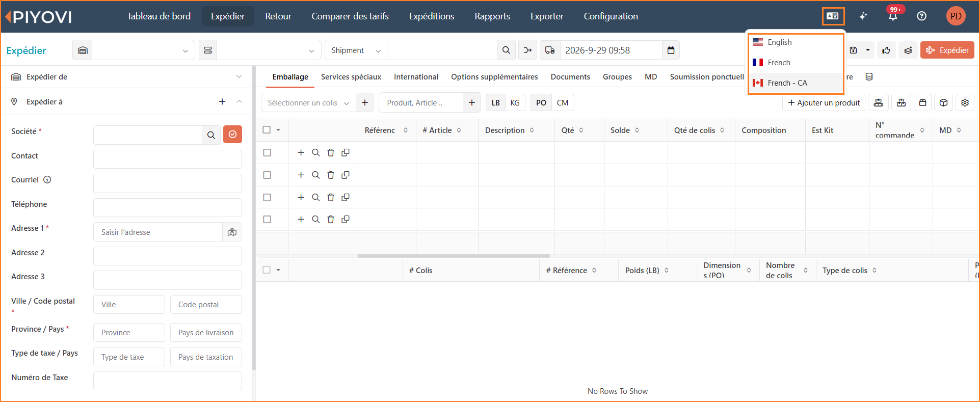The height and width of the screenshot is (402, 980).
Task: Click the email info icon next to Courriel
Action: pyautogui.click(x=47, y=180)
